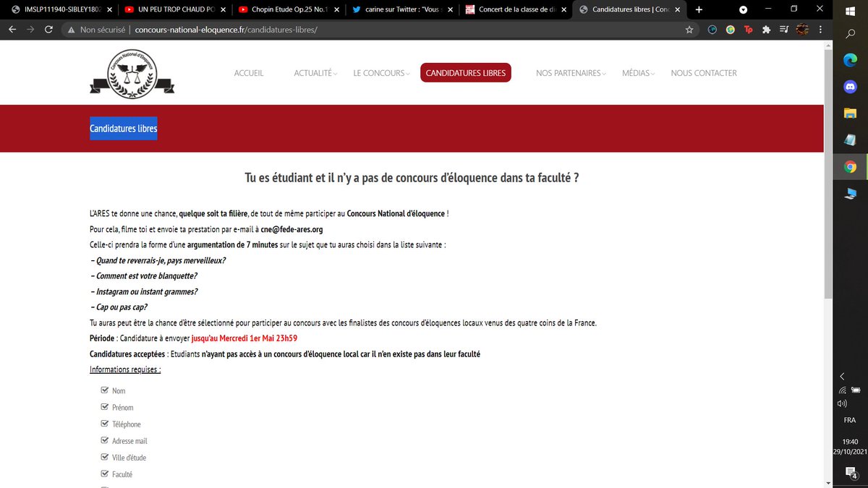868x488 pixels.
Task: Toggle the Téléphone checkbox
Action: click(104, 424)
